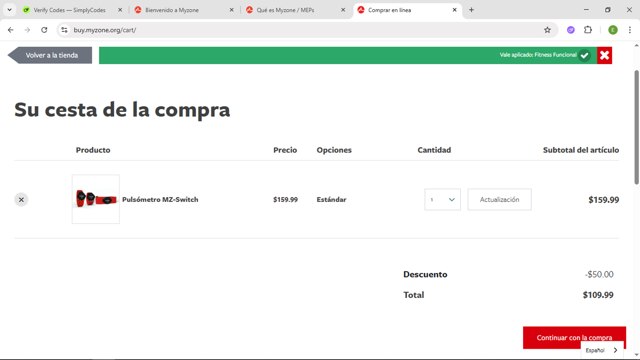The width and height of the screenshot is (640, 360).
Task: Click the Subtotal del artículo column header
Action: tap(581, 150)
